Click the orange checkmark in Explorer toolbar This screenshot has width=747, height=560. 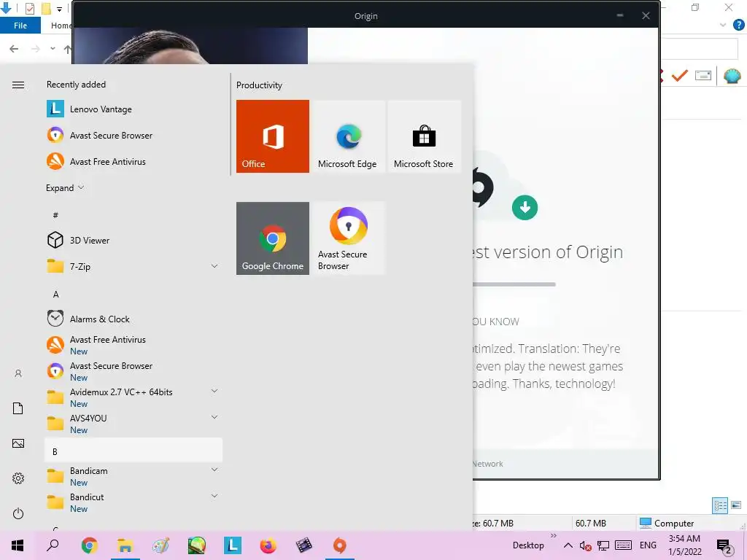680,75
